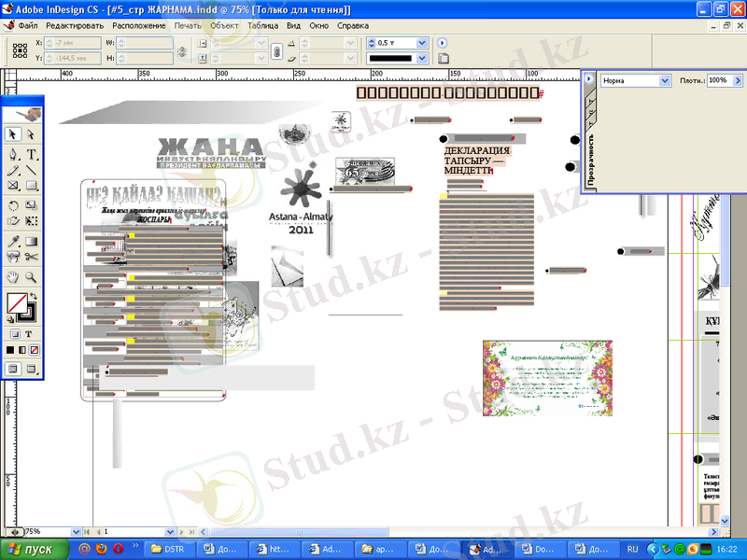Apply None with red slash button

(x=32, y=350)
